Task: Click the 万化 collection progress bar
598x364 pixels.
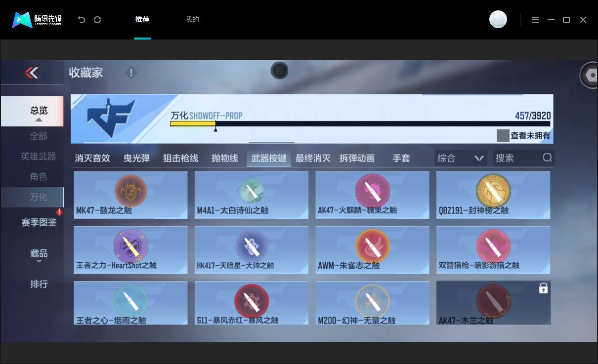Action: (360, 123)
